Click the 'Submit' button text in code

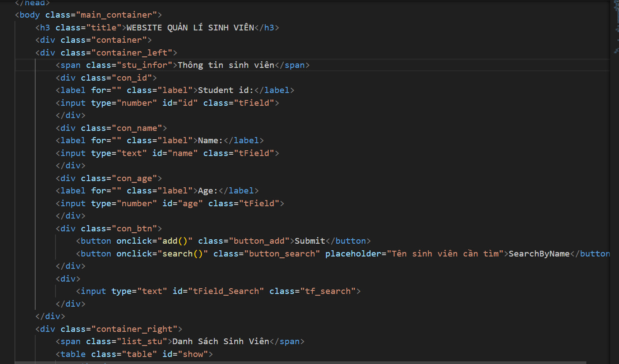(310, 241)
